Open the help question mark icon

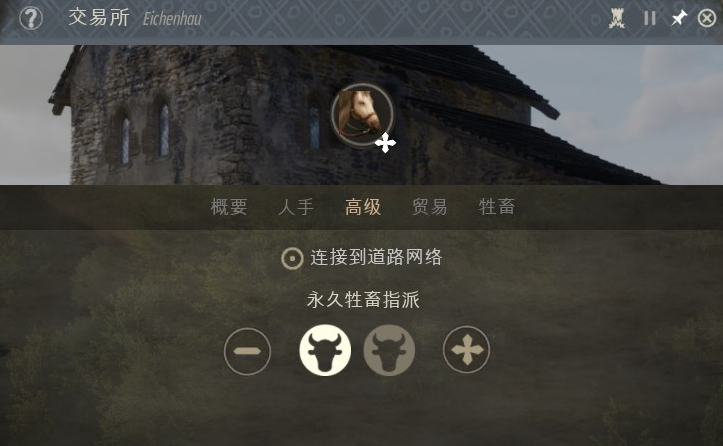point(31,18)
